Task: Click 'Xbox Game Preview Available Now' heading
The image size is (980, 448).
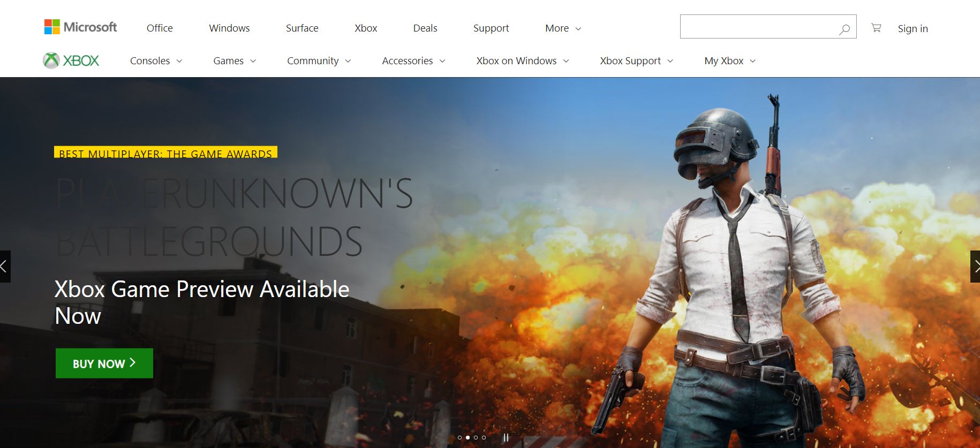Action: coord(202,302)
